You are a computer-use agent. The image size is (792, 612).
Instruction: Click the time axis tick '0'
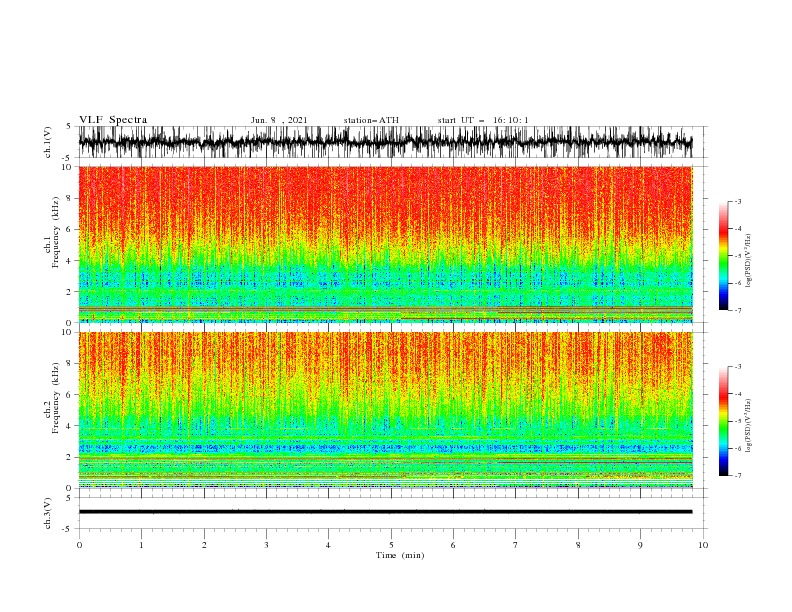point(79,545)
